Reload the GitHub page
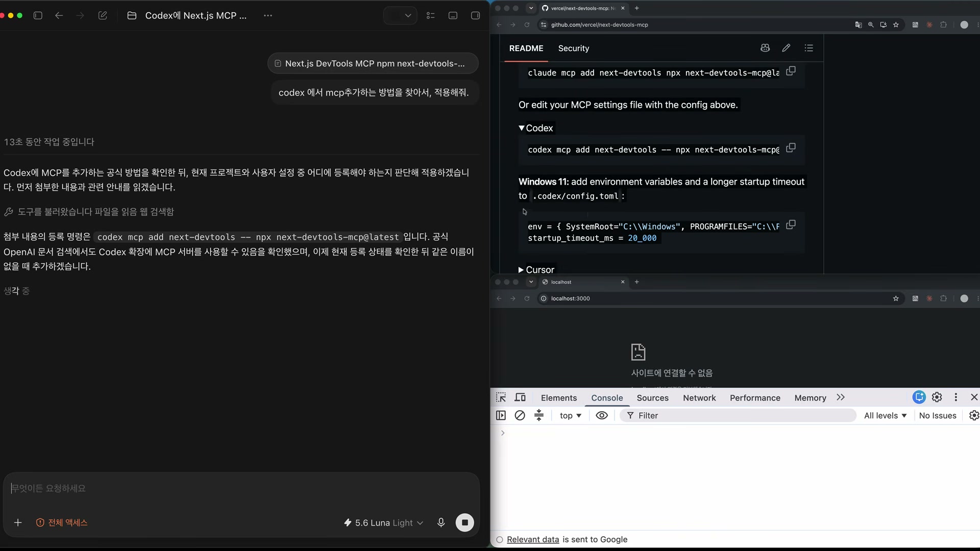Image resolution: width=980 pixels, height=551 pixels. [527, 24]
